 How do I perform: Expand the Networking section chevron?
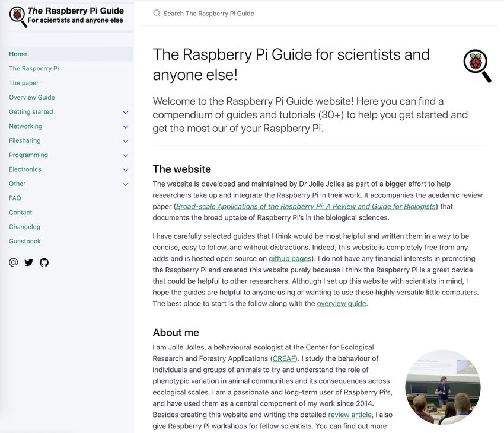tap(126, 127)
